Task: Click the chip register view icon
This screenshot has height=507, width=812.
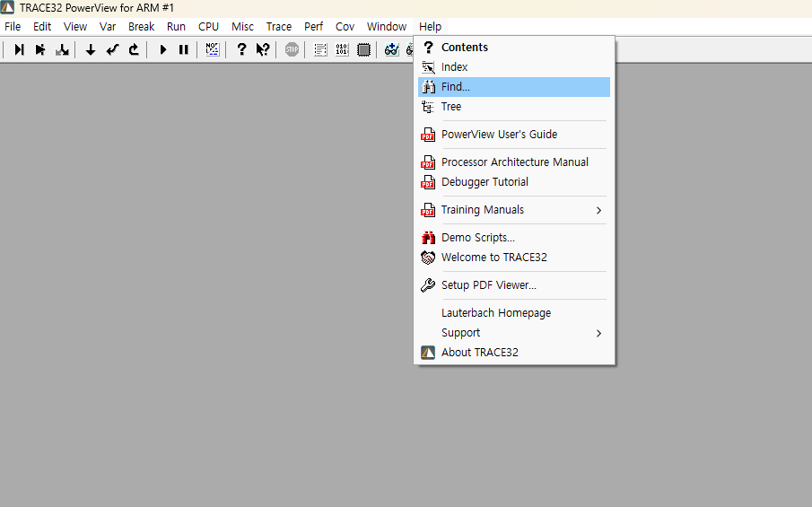Action: (363, 50)
